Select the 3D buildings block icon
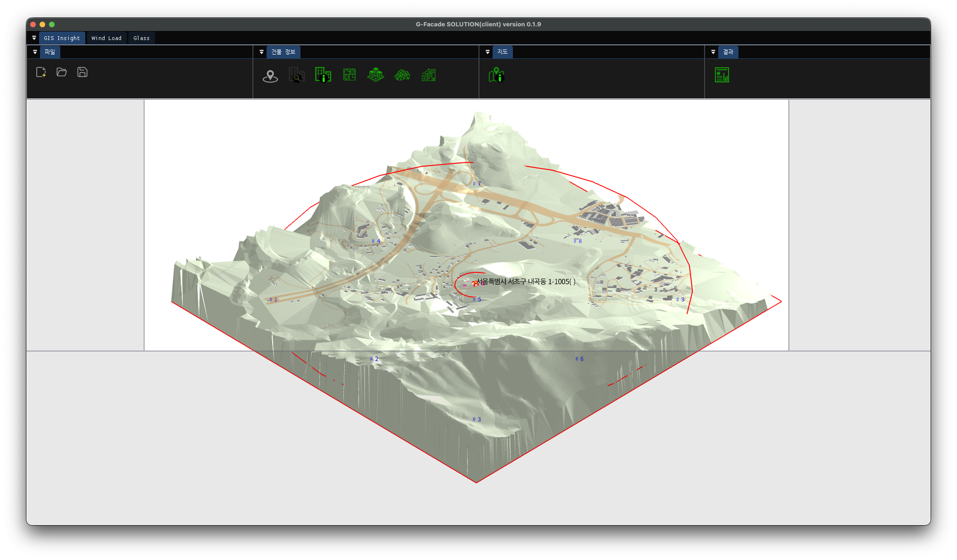The width and height of the screenshot is (957, 560). (376, 75)
